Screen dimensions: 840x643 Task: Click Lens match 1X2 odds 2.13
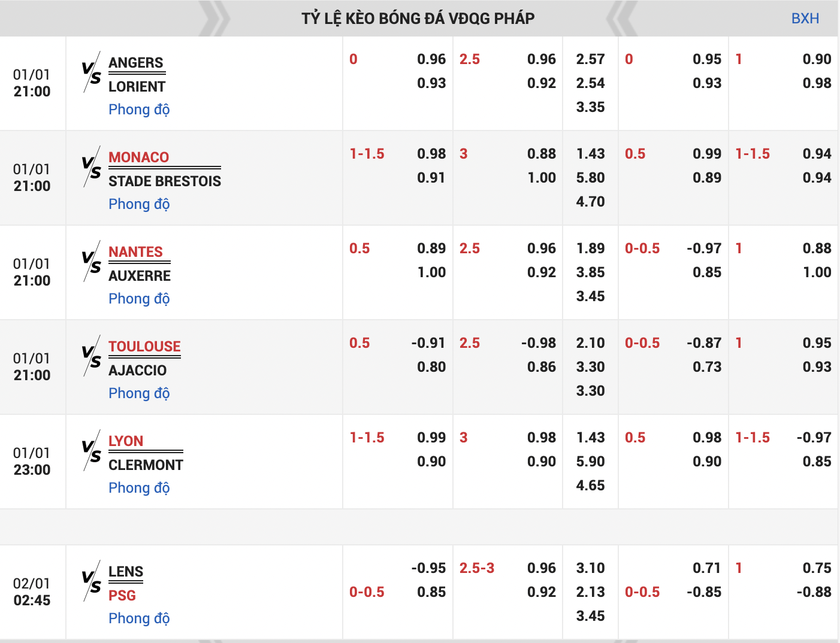point(590,592)
